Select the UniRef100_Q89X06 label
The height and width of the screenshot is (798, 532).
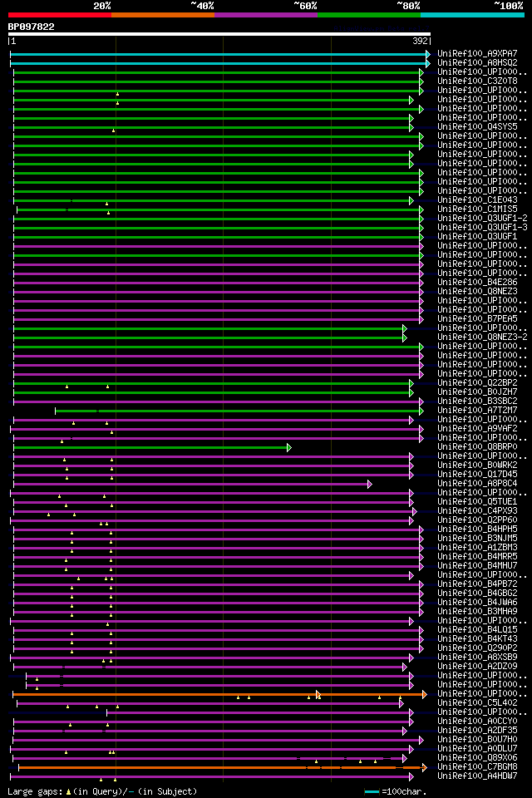coord(477,758)
